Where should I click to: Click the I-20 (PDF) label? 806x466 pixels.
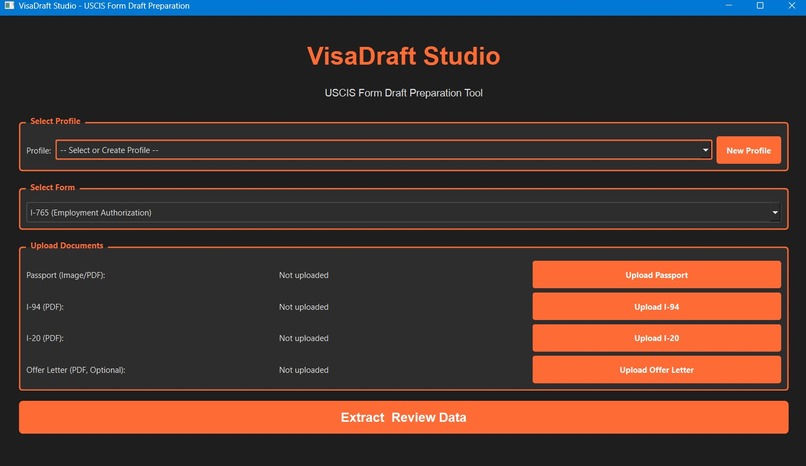[x=45, y=338]
